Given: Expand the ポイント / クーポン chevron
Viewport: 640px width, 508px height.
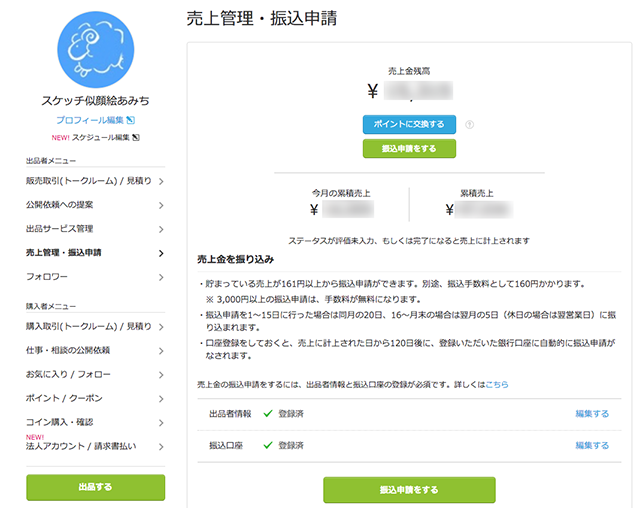Looking at the screenshot, I should tap(160, 399).
